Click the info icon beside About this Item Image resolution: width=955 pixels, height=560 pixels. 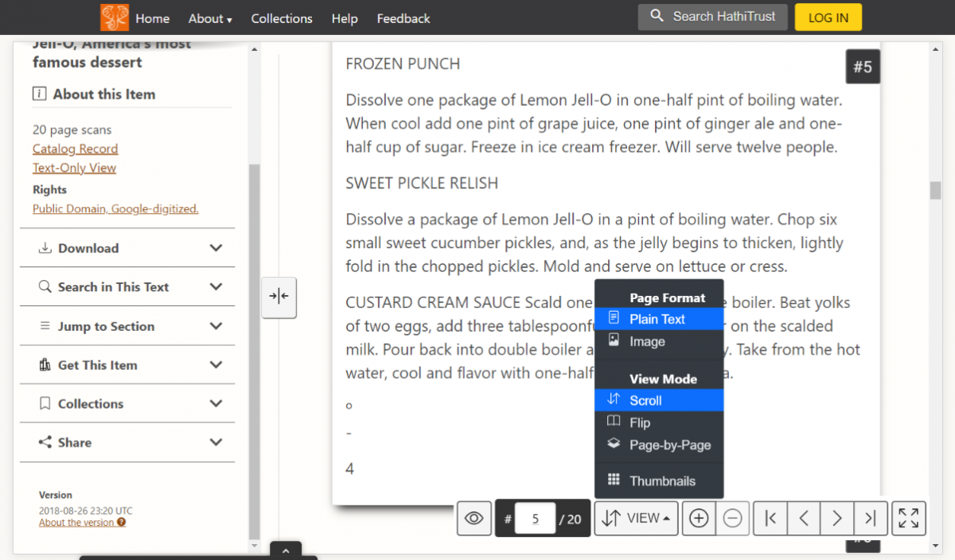click(39, 94)
